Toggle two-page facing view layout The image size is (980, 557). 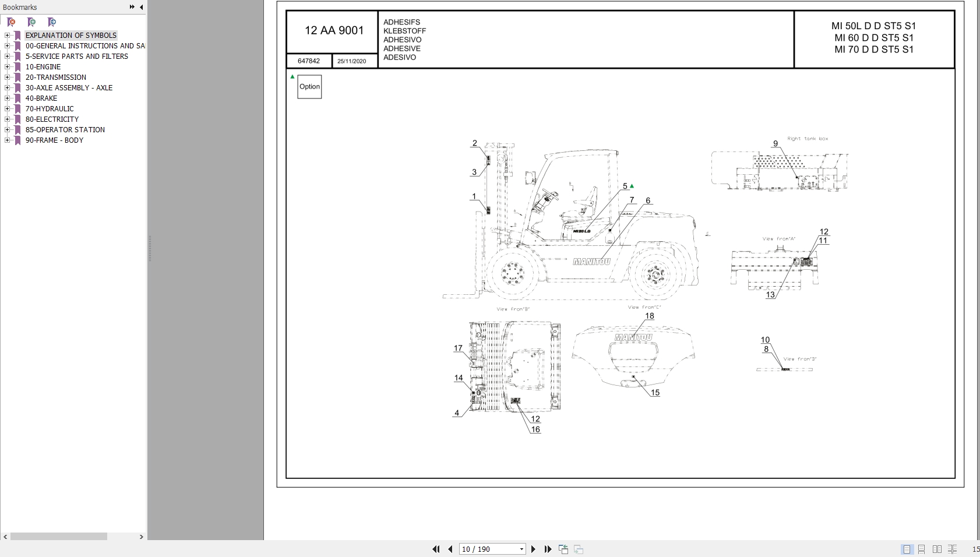[x=937, y=549]
